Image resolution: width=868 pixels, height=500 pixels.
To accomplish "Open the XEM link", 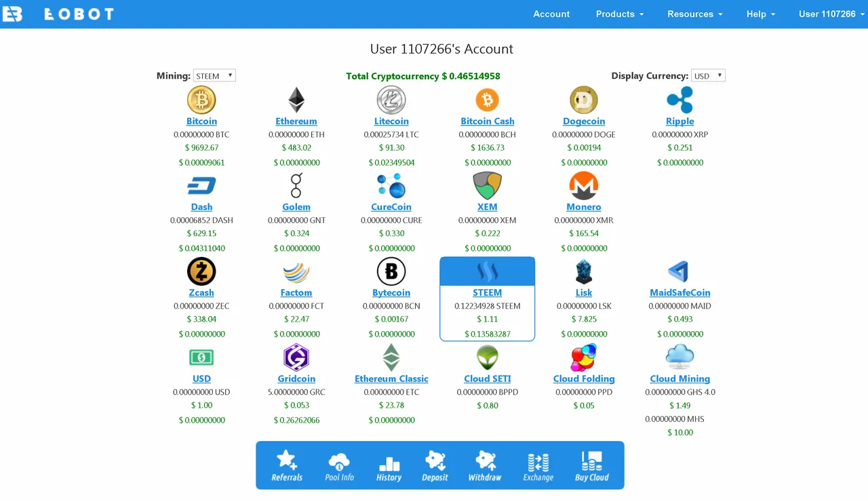I will click(487, 207).
